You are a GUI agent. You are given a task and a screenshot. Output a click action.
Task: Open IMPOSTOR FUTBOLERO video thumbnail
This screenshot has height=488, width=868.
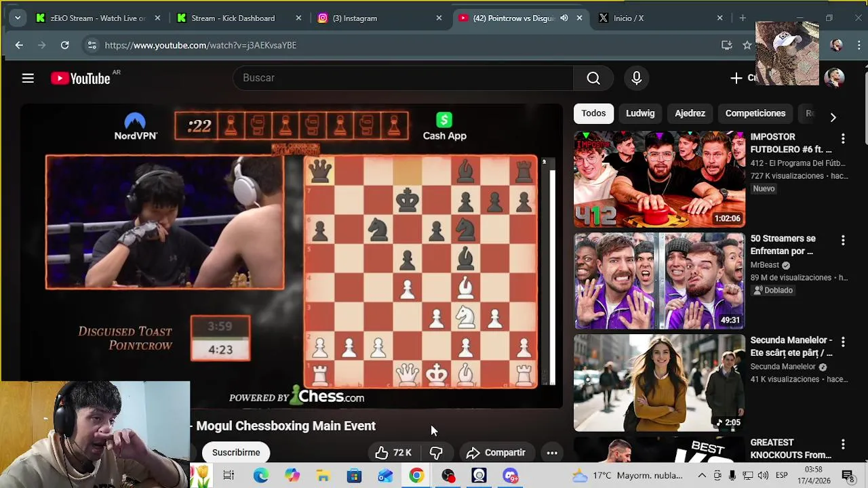(659, 180)
